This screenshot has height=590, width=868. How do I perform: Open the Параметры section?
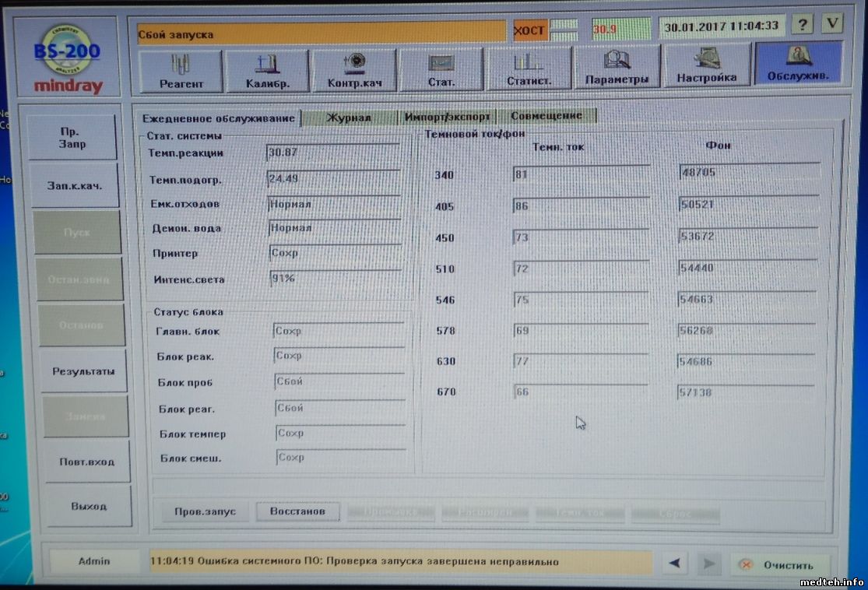point(617,68)
